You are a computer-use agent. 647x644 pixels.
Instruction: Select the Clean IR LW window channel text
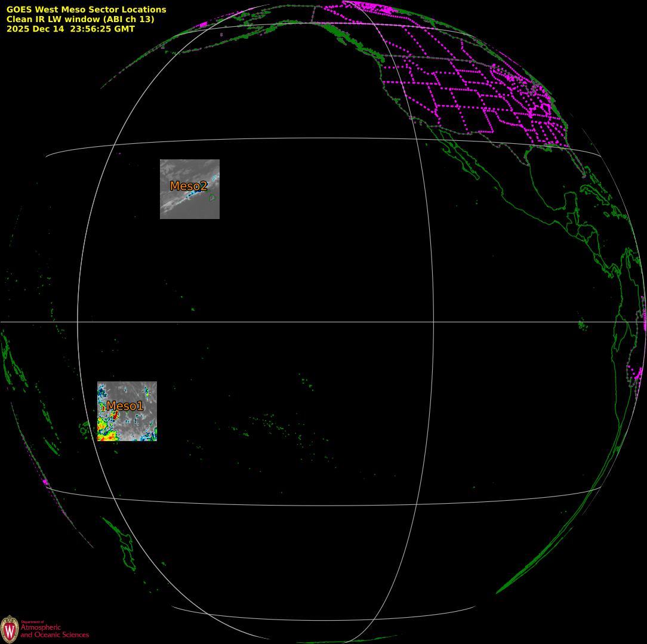[80, 19]
